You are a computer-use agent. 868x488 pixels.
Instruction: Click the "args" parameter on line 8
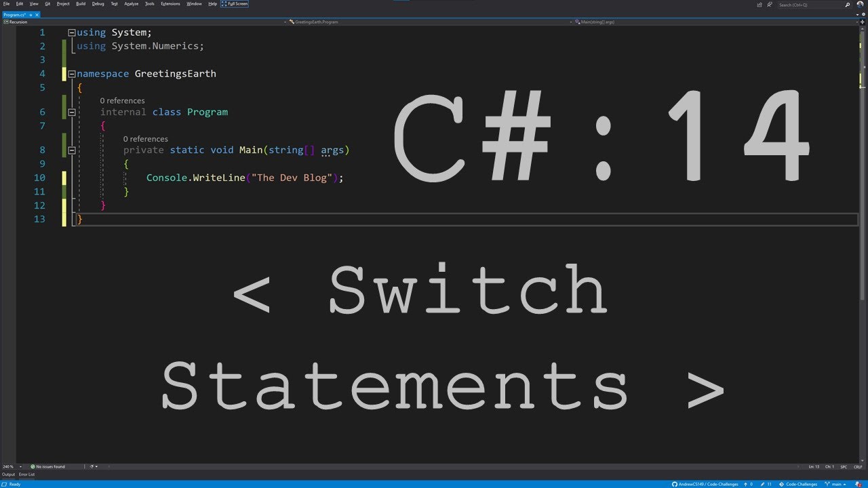pos(332,150)
